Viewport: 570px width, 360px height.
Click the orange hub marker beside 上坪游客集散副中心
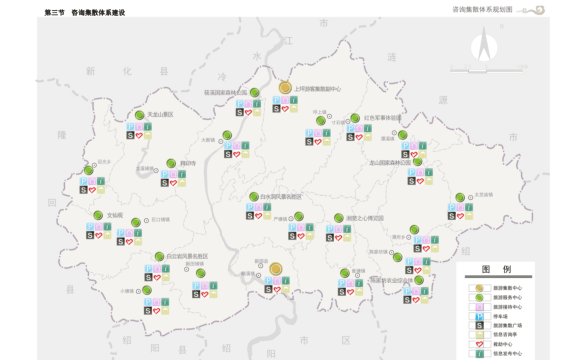click(x=285, y=88)
